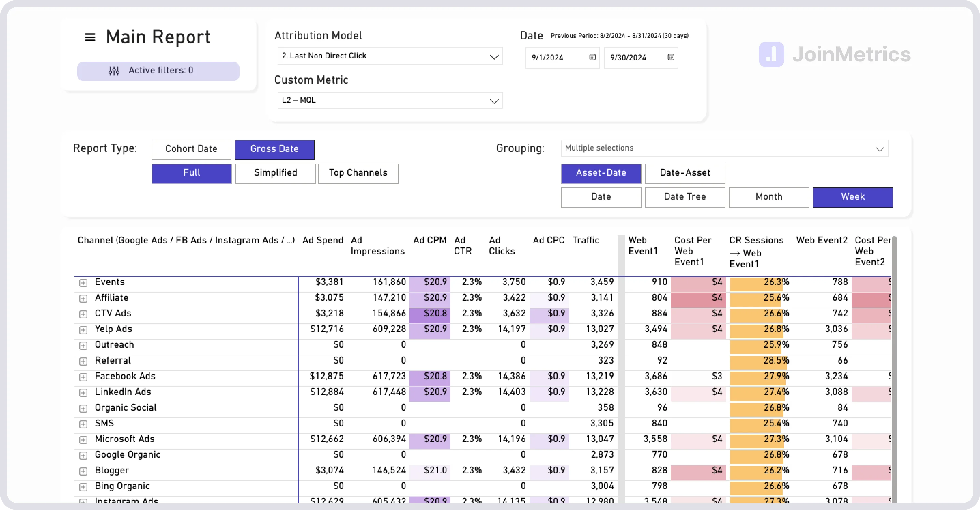Screen dimensions: 980x510
Task: Expand the Google Organic row via plus icon
Action: coord(83,456)
